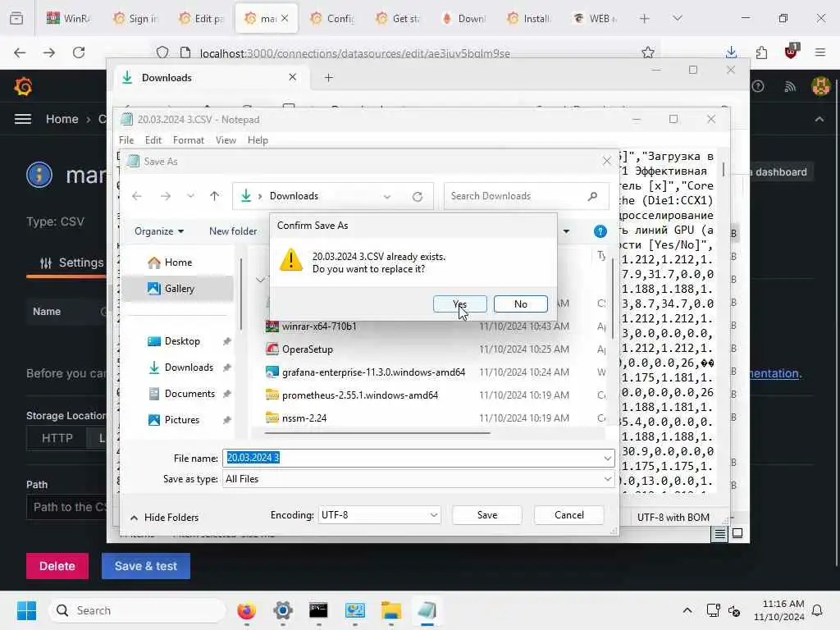Open Notepad's File menu
Viewport: 840px width, 630px height.
click(126, 139)
